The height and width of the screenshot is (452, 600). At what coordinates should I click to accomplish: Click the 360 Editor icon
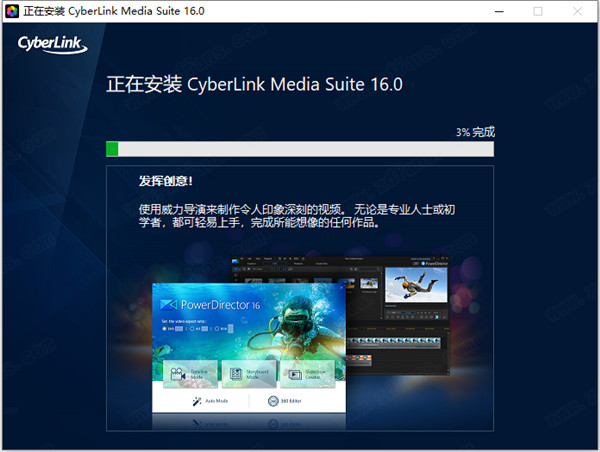click(273, 401)
